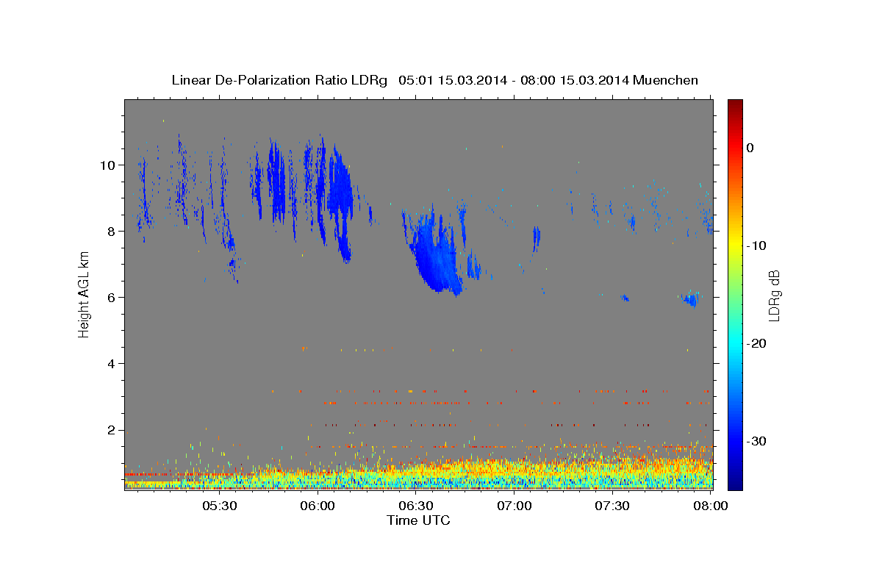The height and width of the screenshot is (588, 882).
Task: Click the height tick label 4
Action: 112,363
